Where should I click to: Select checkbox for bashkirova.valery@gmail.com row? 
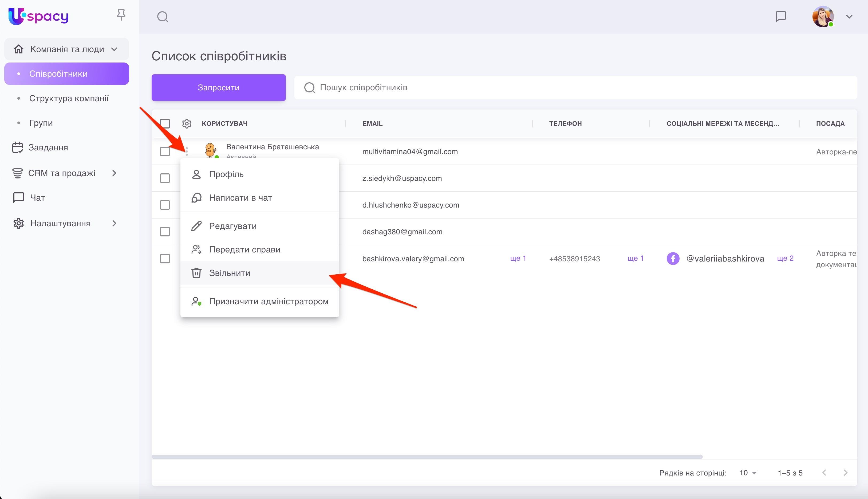tap(165, 258)
